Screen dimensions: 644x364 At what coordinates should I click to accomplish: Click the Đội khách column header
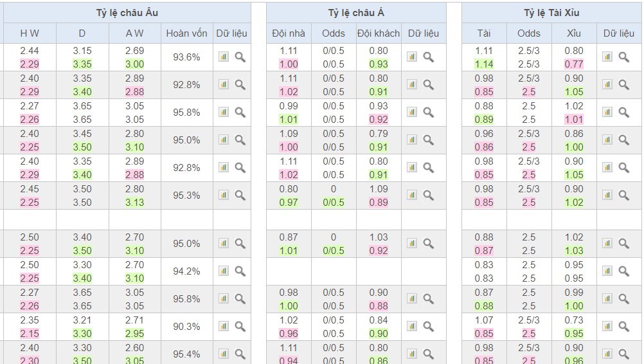click(379, 33)
